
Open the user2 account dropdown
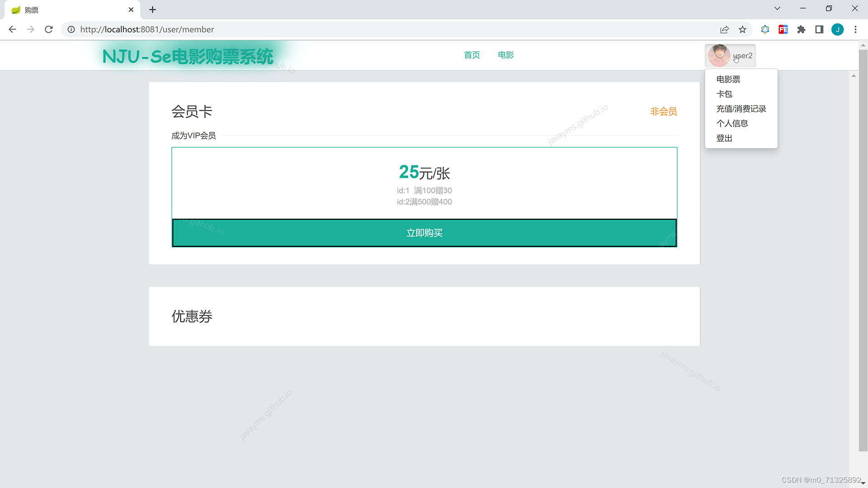[x=743, y=56]
